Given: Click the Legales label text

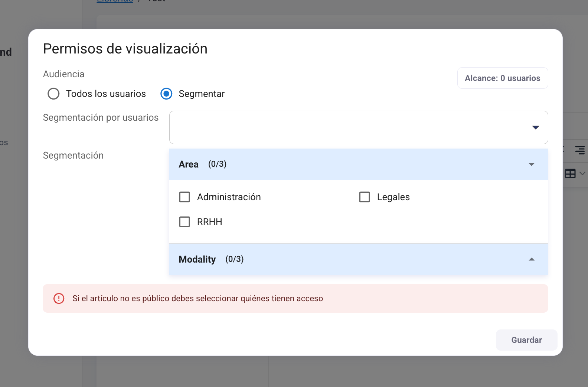Looking at the screenshot, I should [393, 197].
